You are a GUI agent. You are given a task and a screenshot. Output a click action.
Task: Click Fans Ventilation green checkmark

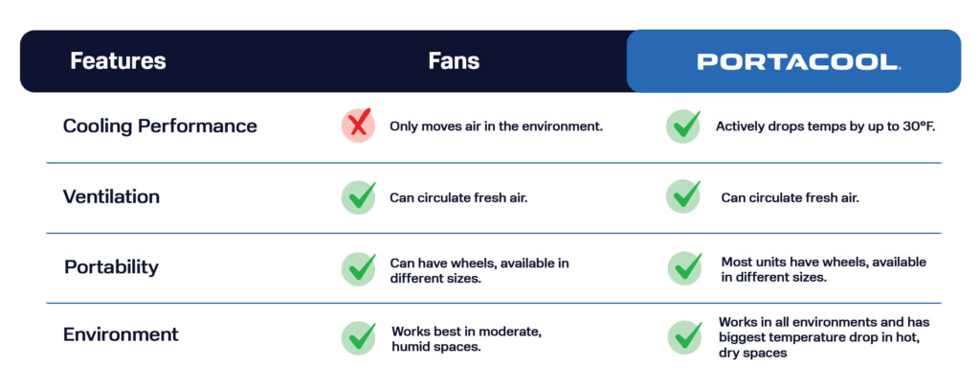(x=358, y=197)
